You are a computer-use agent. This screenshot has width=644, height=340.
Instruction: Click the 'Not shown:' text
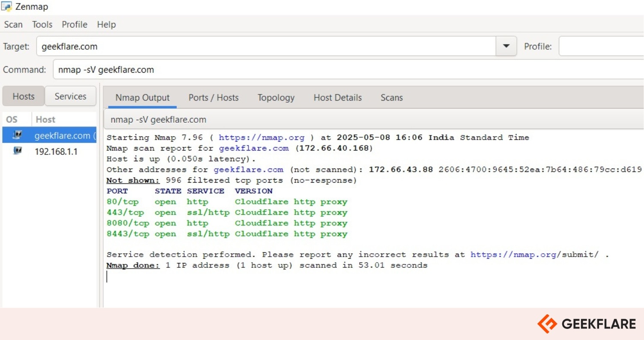[133, 180]
